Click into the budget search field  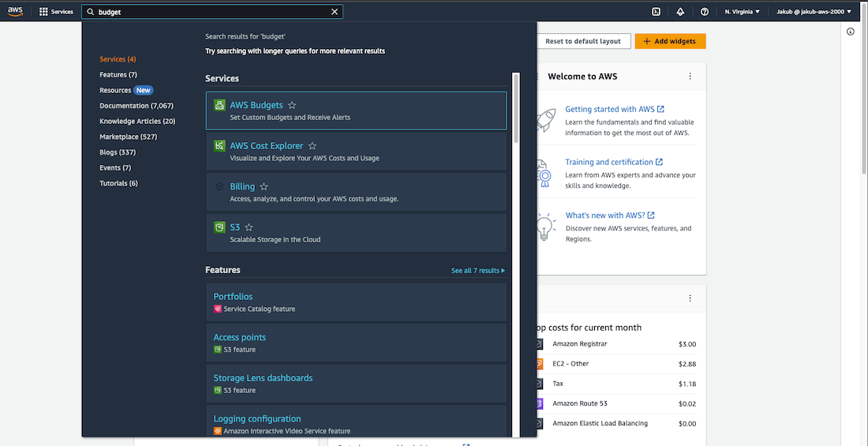[x=212, y=12]
